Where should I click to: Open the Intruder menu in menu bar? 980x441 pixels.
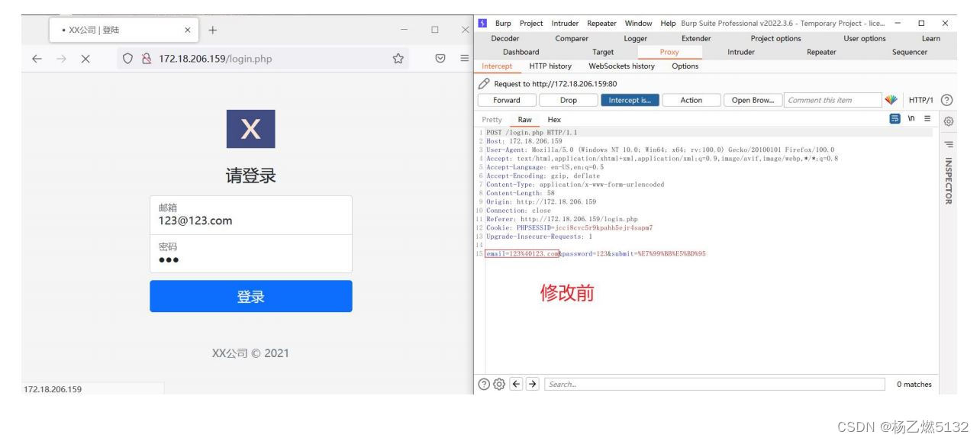click(565, 23)
